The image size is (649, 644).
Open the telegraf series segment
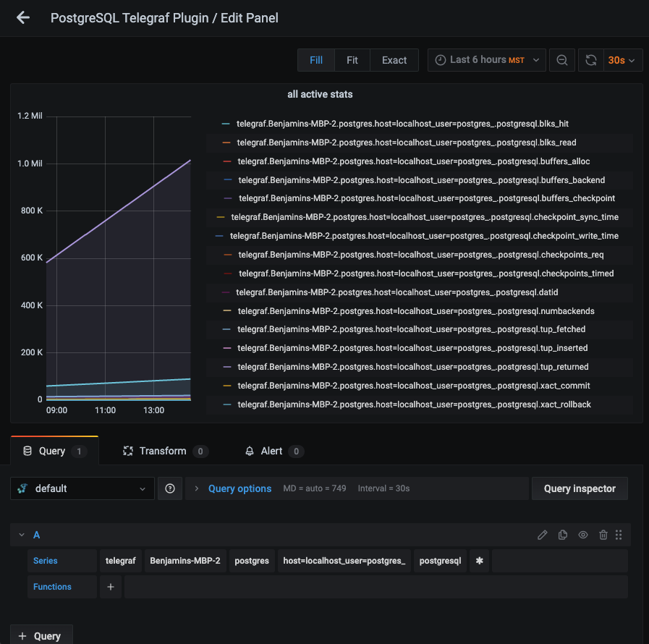[120, 561]
